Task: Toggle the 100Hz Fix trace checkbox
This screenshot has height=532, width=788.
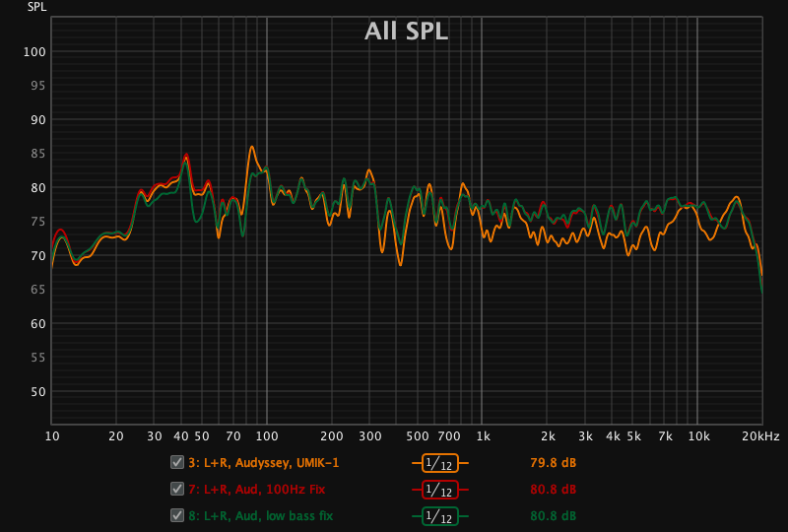Action: tap(177, 489)
